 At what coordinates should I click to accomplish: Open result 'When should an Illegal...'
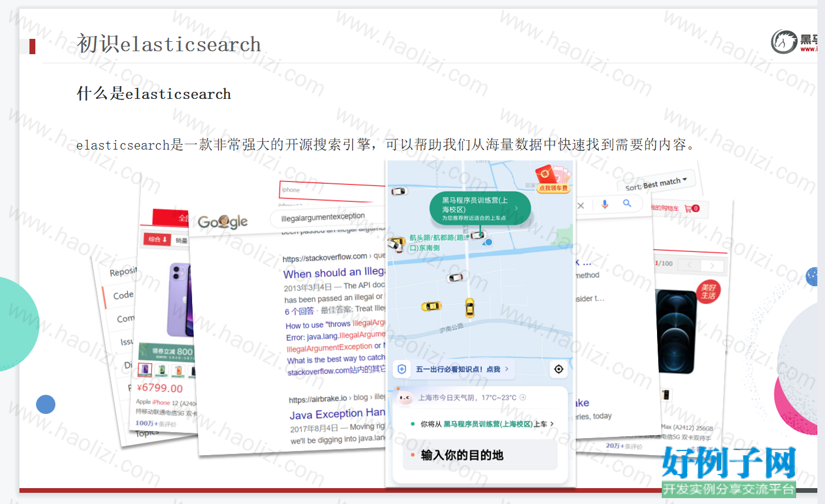pos(334,273)
